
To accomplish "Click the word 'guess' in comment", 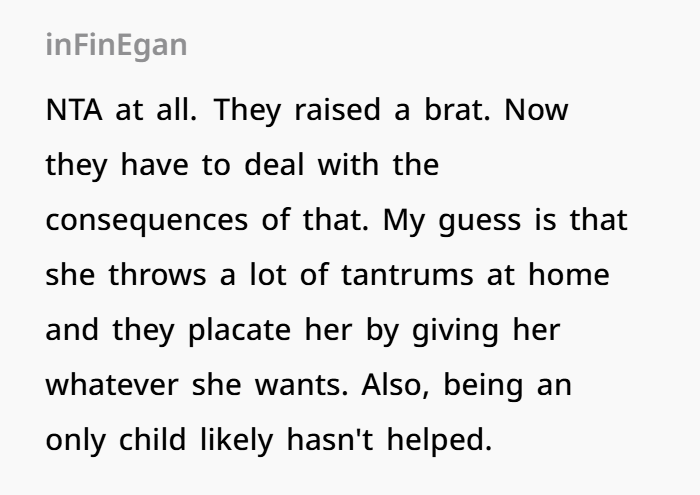I will (x=479, y=221).
